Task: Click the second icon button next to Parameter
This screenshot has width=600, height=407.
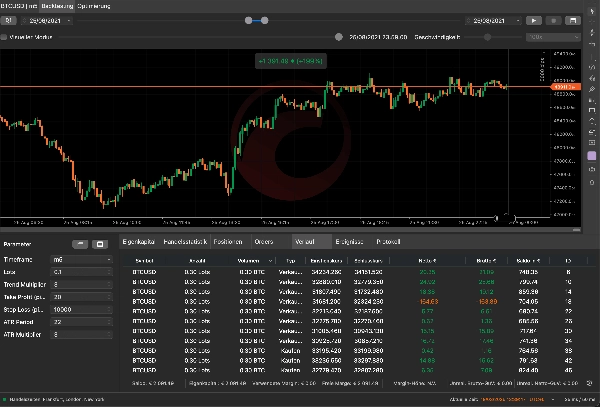Action: [x=100, y=244]
